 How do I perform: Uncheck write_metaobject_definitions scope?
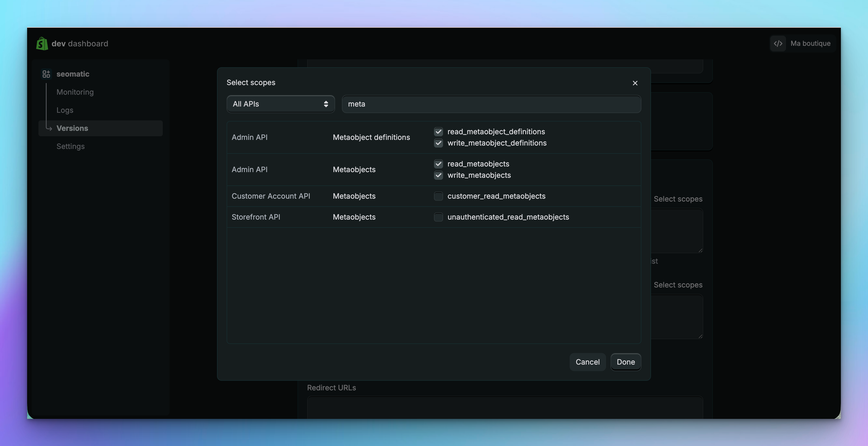pyautogui.click(x=438, y=143)
